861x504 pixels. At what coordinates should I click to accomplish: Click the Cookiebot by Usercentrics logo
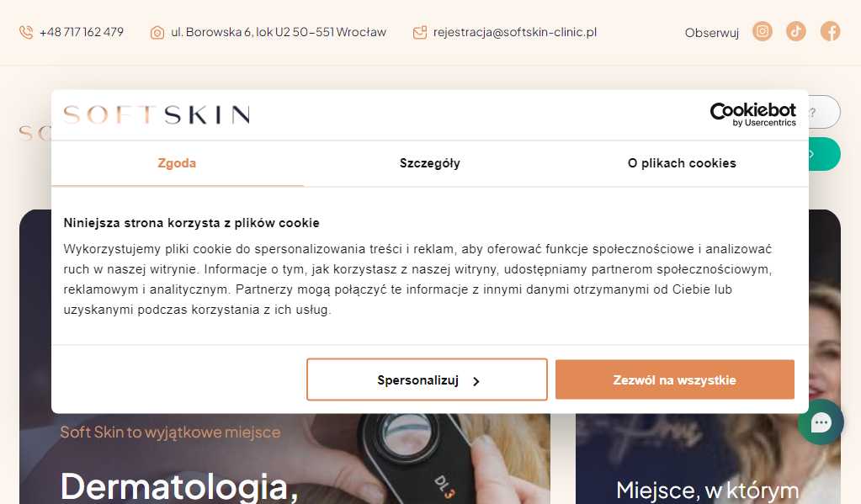tap(752, 114)
